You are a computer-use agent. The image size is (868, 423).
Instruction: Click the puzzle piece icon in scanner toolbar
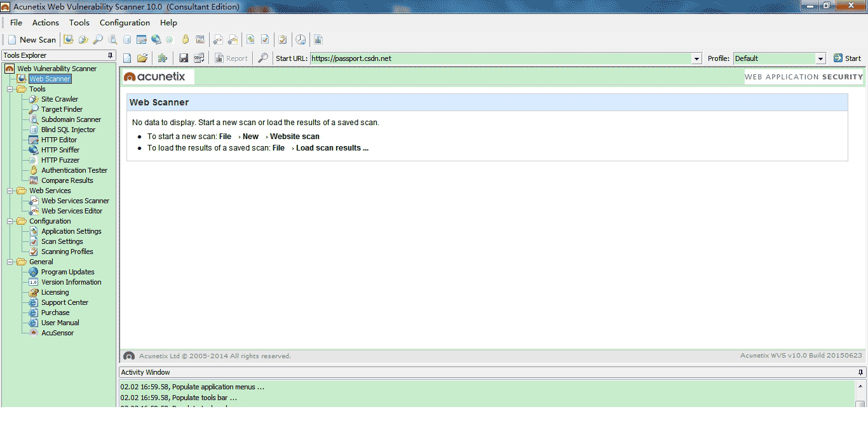pyautogui.click(x=163, y=58)
